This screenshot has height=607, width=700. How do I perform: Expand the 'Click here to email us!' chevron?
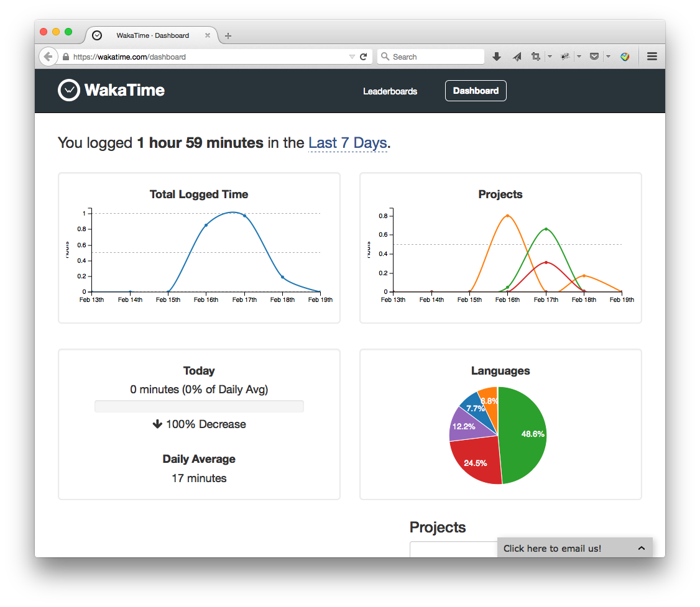pyautogui.click(x=641, y=548)
